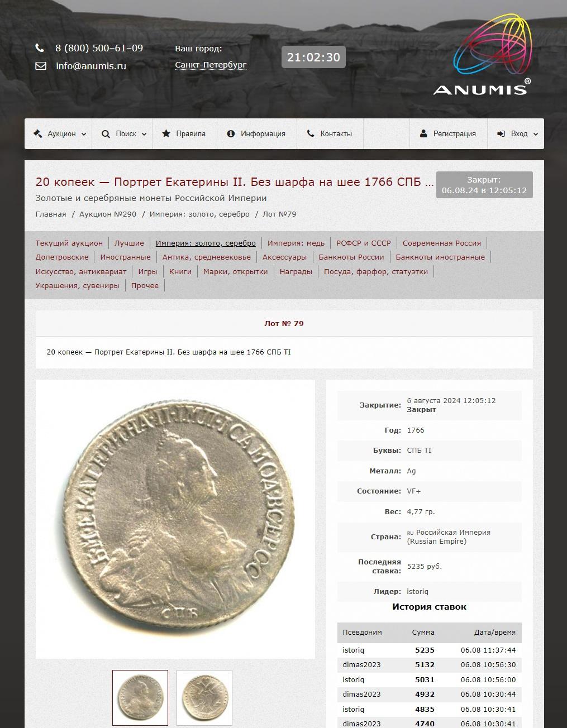Change city via Санкт-Петербург link
The image size is (567, 728).
point(211,65)
